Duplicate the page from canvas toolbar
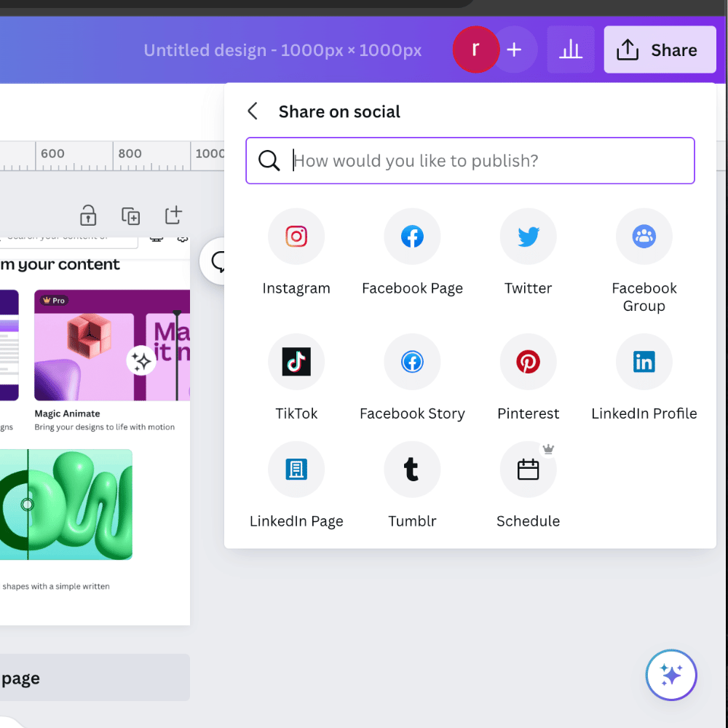The image size is (728, 728). pos(130,215)
